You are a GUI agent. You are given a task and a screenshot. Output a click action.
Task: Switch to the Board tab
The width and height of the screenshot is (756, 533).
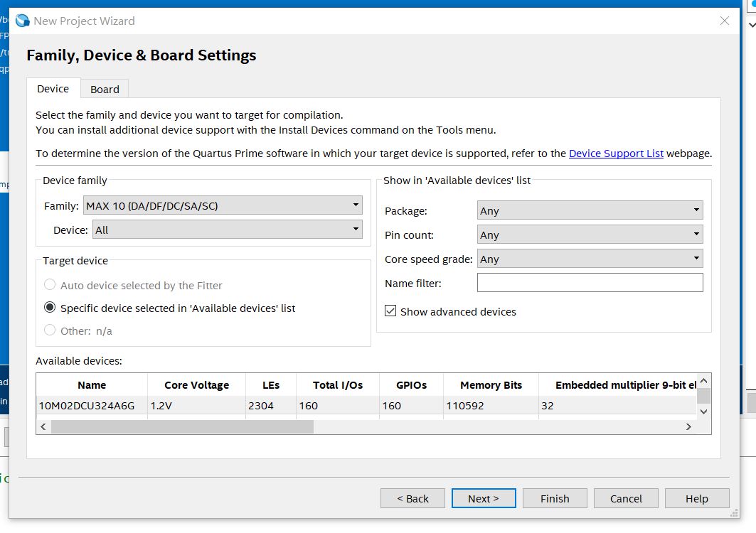[105, 89]
